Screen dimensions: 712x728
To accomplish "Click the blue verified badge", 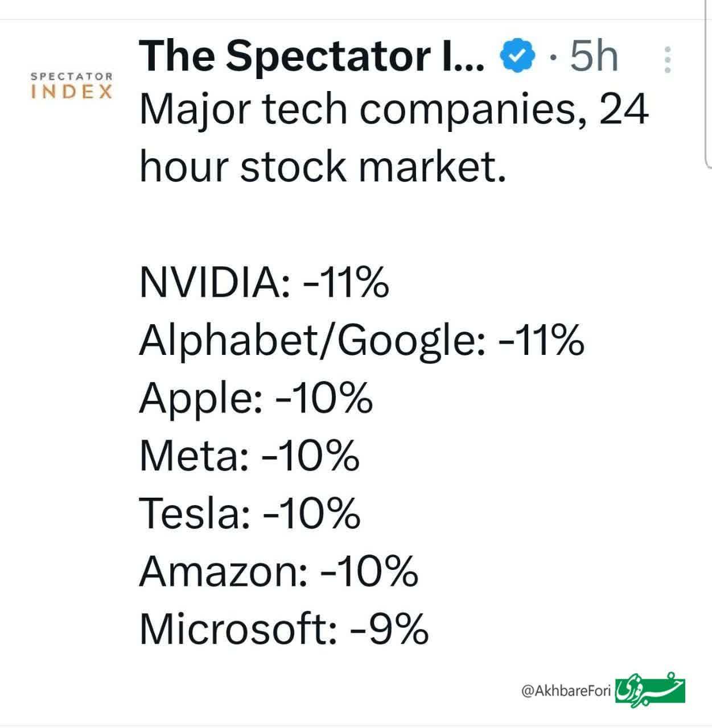I will [x=517, y=55].
